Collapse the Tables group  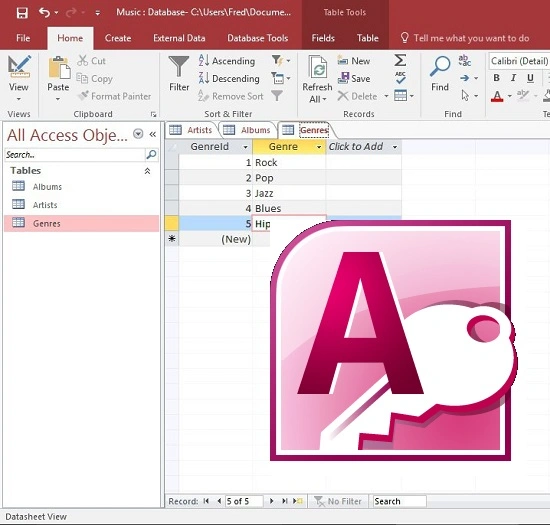click(147, 171)
